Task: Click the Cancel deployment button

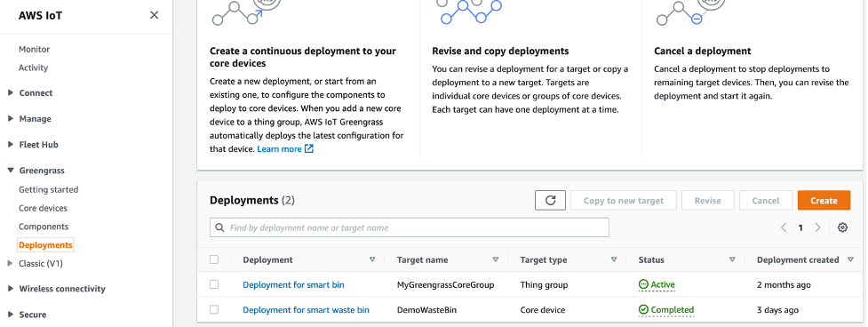Action: click(x=766, y=200)
